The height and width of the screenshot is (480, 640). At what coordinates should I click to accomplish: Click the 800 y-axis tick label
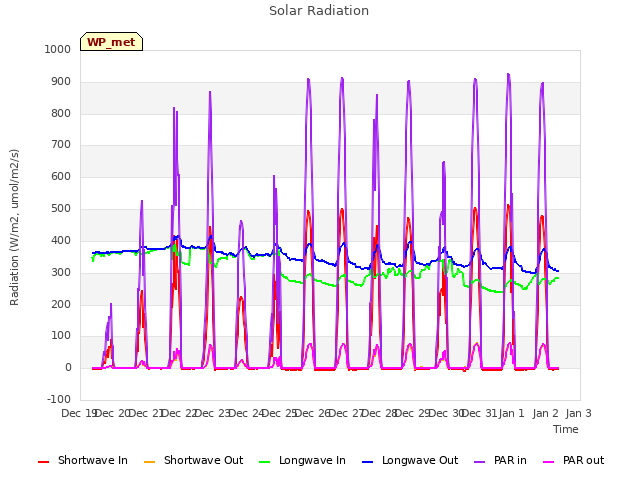61,113
